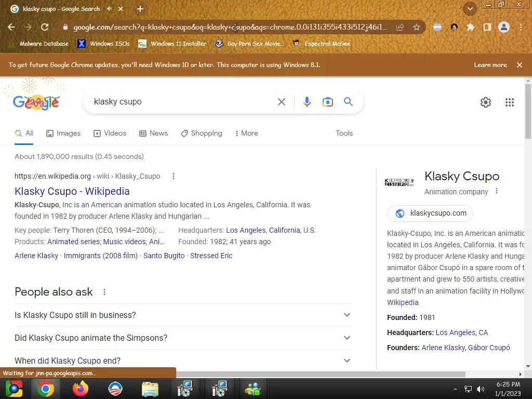Open taskbar volume control
Screen dimensions: 532x399
(x=481, y=389)
